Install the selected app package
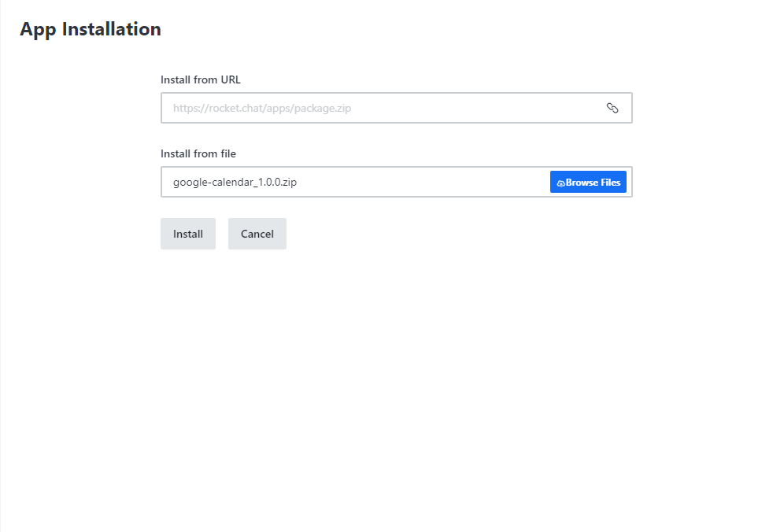Screen dimensions: 784x532 coord(188,234)
